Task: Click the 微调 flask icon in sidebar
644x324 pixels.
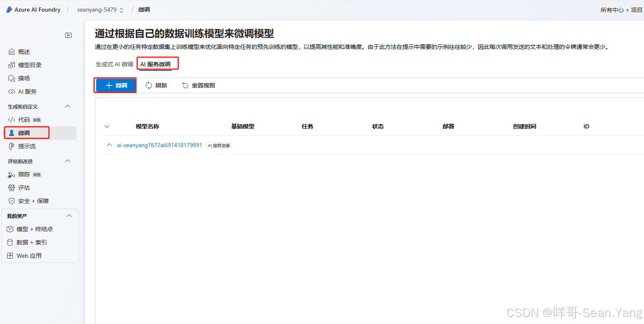Action: (12, 133)
